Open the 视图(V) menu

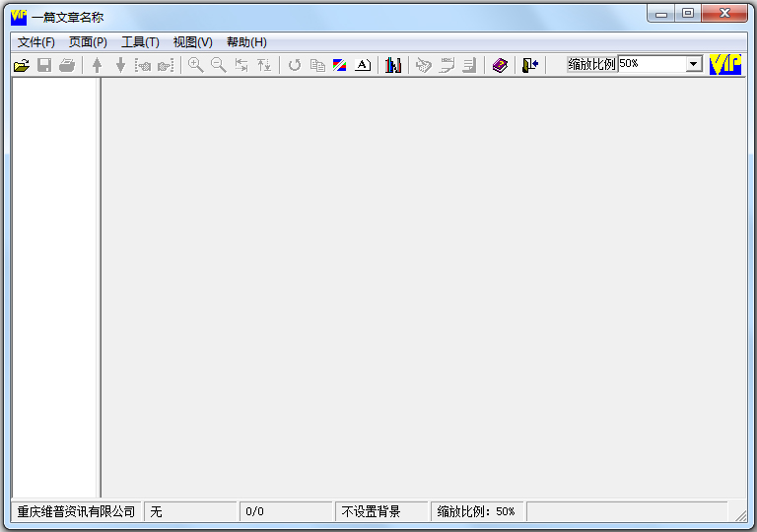[x=192, y=42]
